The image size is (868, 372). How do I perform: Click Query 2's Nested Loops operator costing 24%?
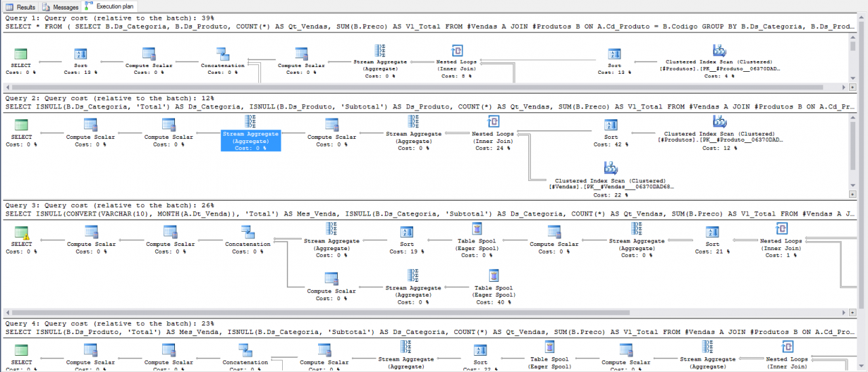pyautogui.click(x=492, y=123)
